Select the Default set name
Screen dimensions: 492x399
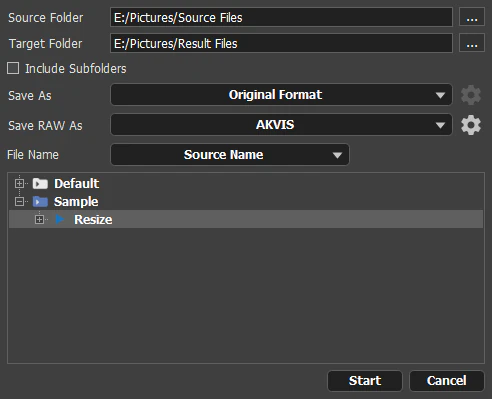77,184
